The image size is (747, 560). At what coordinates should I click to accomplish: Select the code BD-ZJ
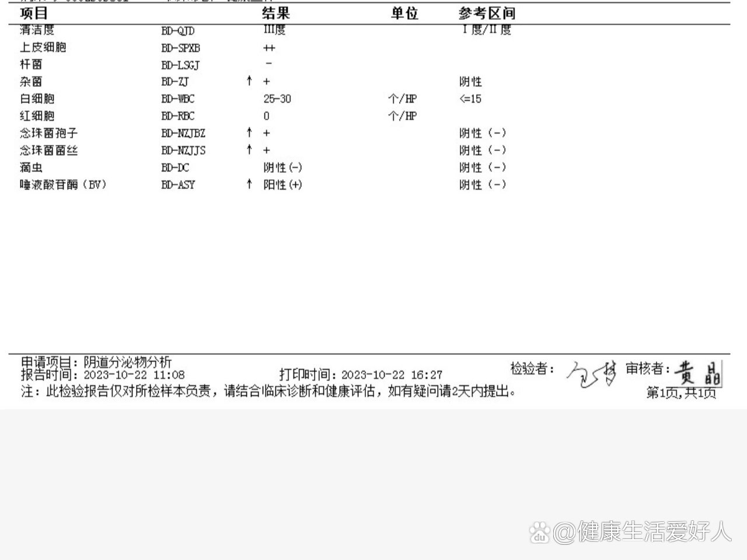pos(175,82)
